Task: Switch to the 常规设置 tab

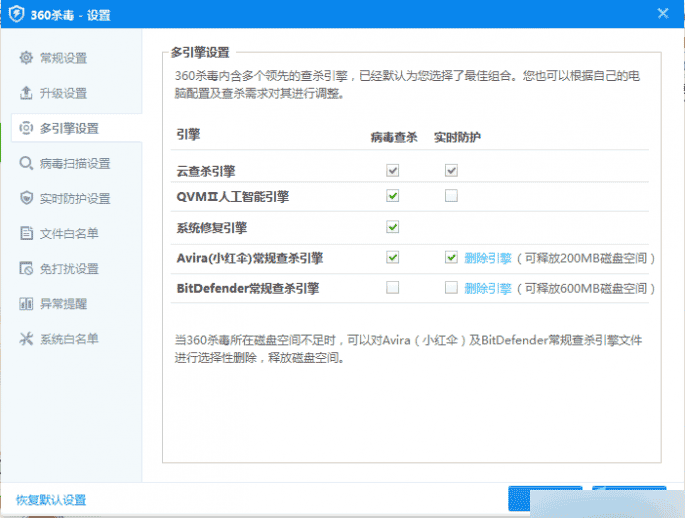Action: coord(64,58)
